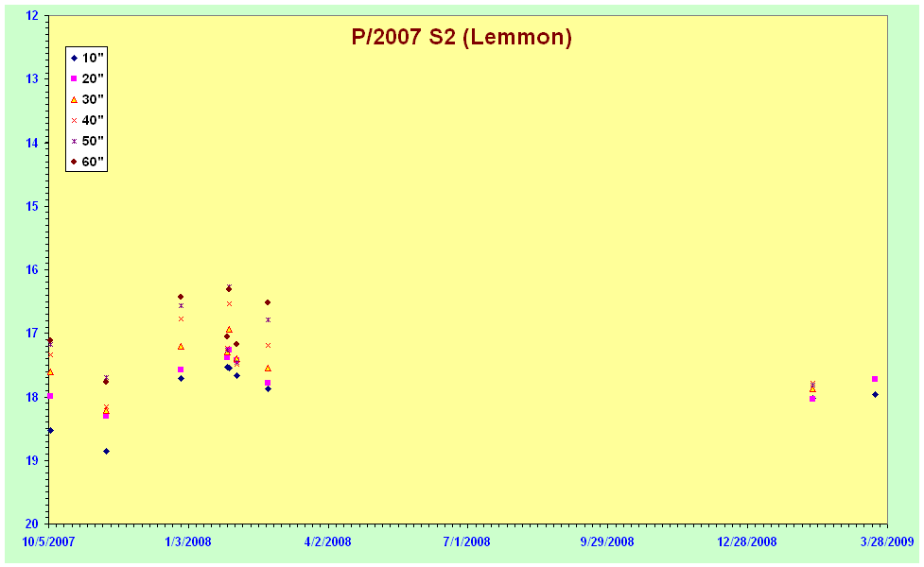Click the x-axis label 10/5/2007
The width and height of the screenshot is (924, 567).
[49, 541]
